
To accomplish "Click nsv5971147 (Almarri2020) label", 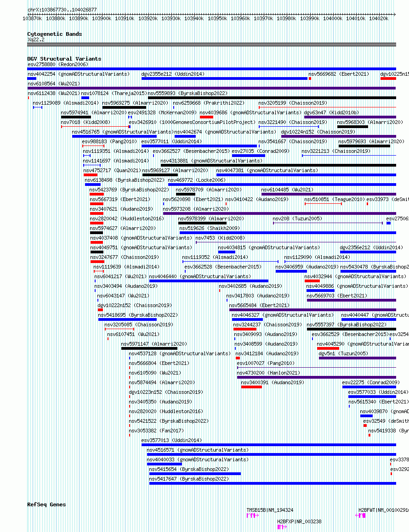I will click(x=154, y=344).
